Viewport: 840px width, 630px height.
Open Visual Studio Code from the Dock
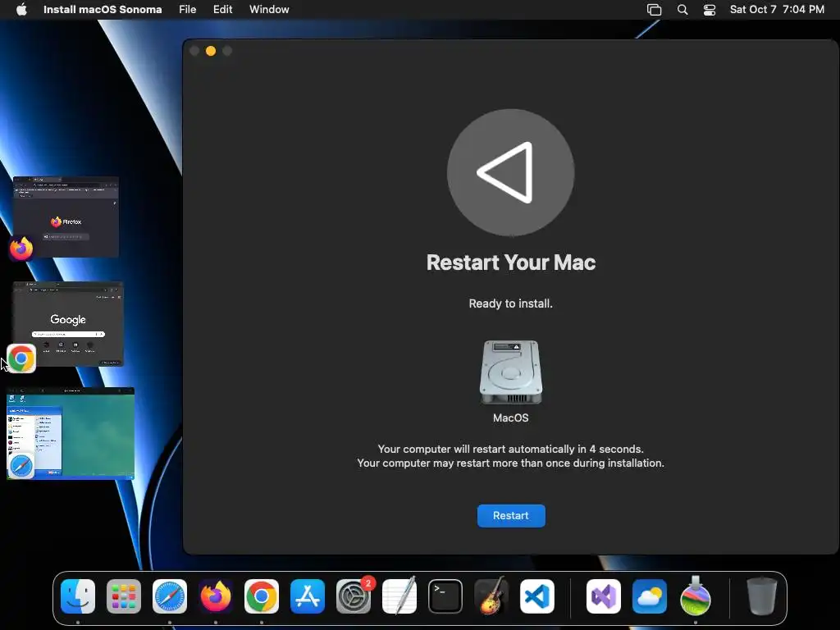pos(537,596)
